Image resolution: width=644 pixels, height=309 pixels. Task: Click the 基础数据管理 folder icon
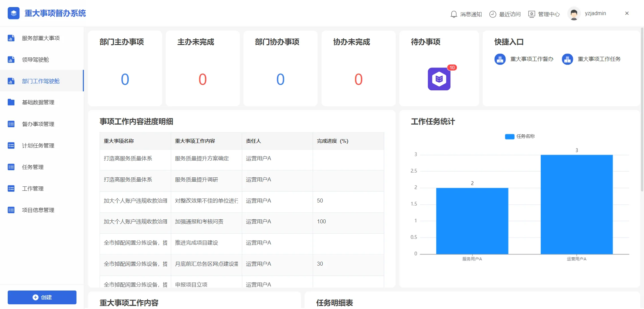point(11,102)
